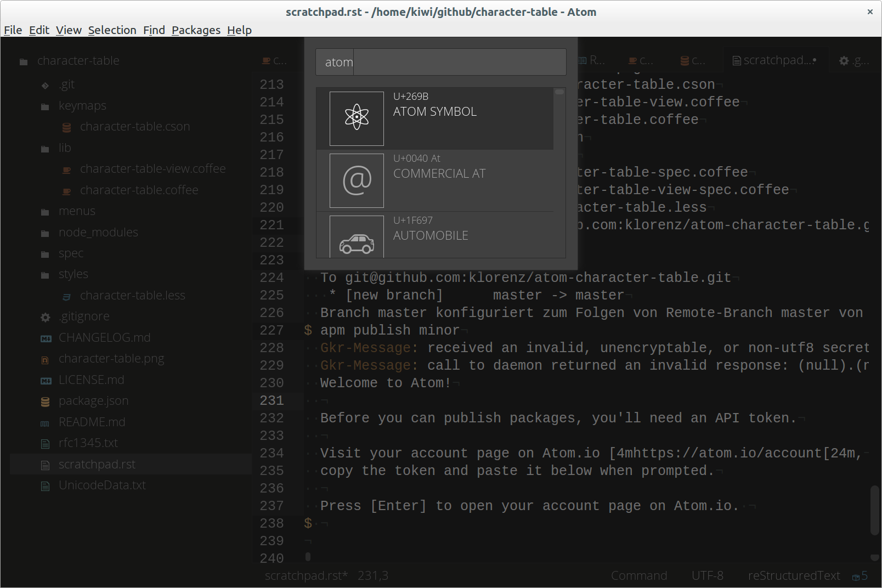Click the updates package icon in status bar

pos(860,576)
